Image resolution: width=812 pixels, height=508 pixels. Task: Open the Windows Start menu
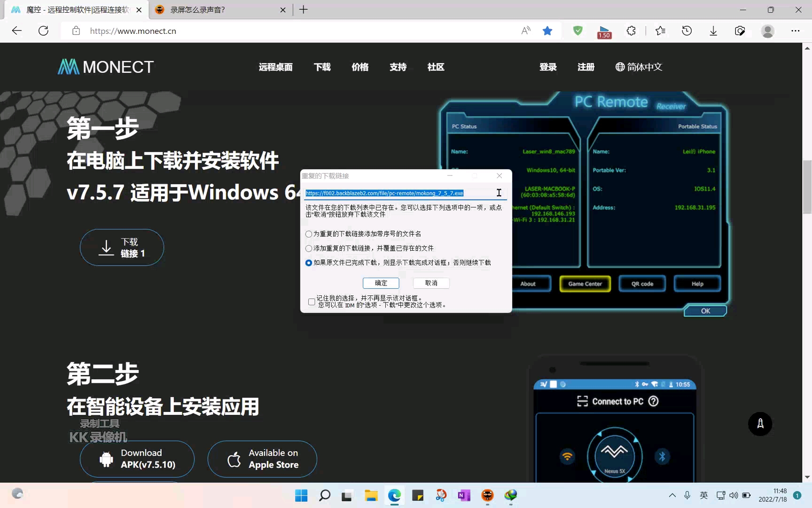pyautogui.click(x=301, y=495)
